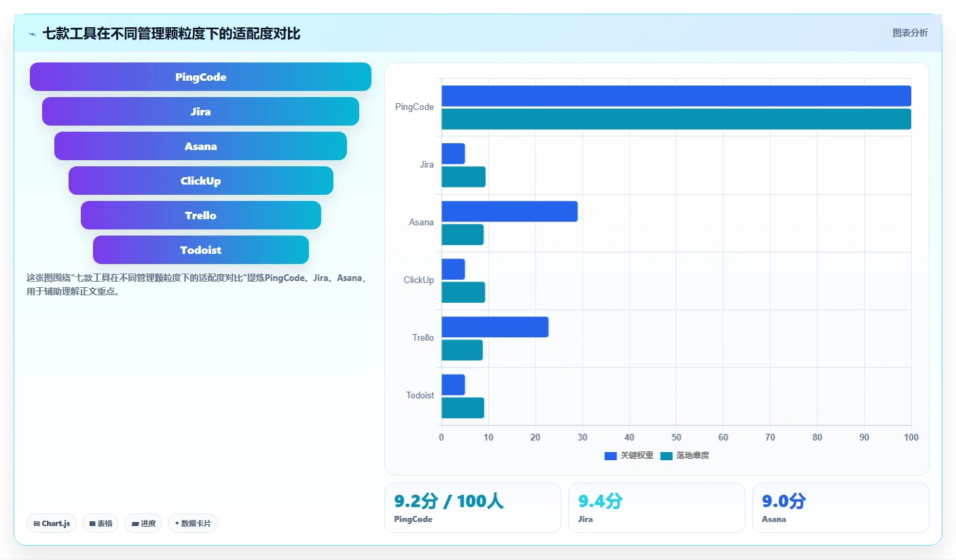
Task: Click Todoist's teal 落地难度 bar
Action: [x=463, y=407]
